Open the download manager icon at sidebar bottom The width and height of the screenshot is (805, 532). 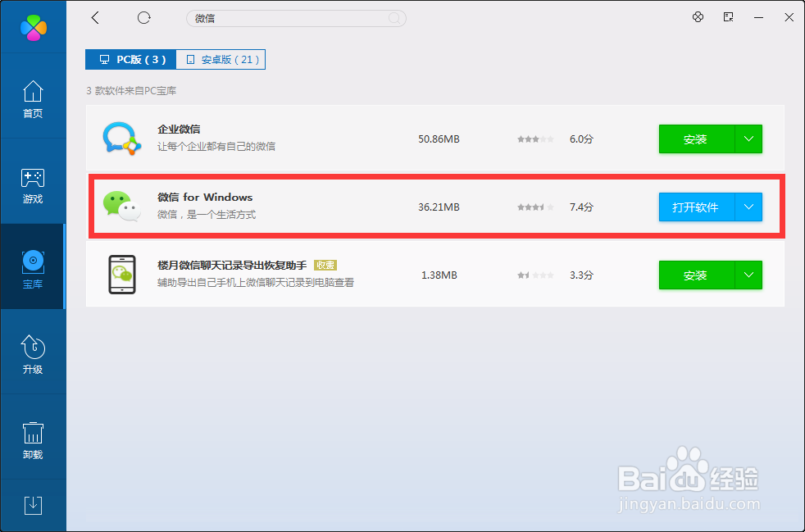[x=34, y=505]
